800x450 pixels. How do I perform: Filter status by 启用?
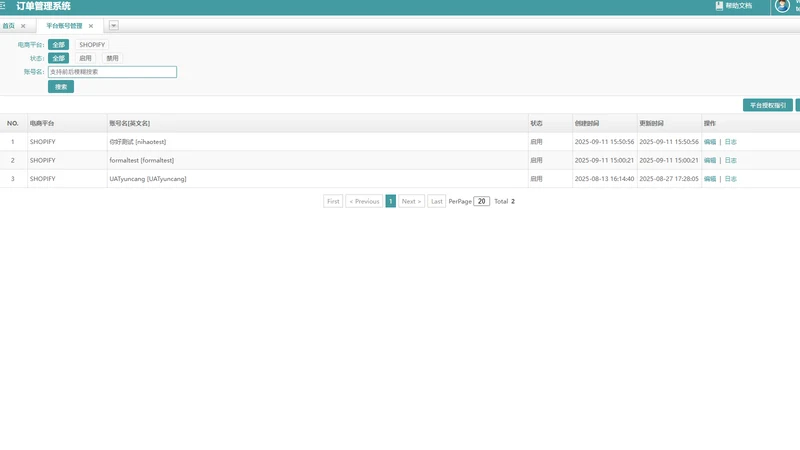tap(85, 58)
